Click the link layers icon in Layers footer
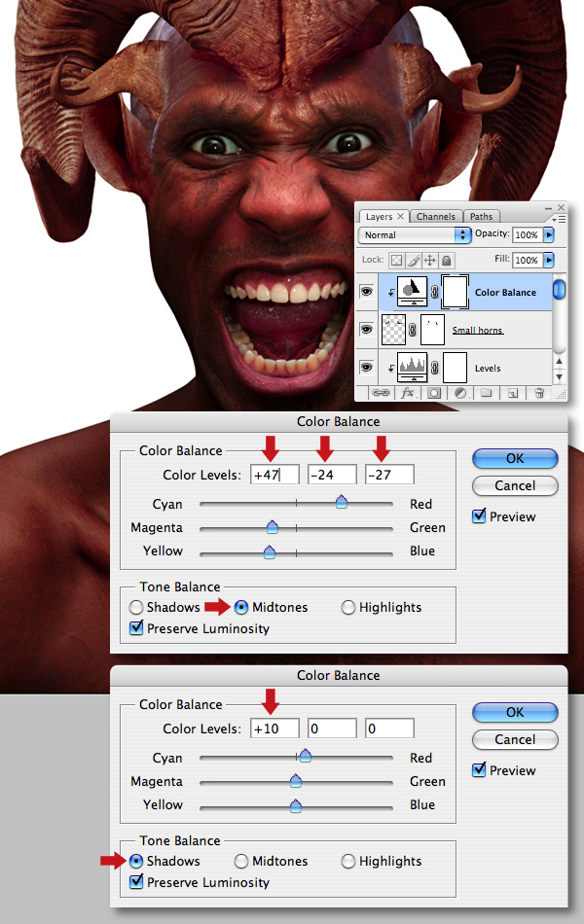Image resolution: width=584 pixels, height=924 pixels. [x=381, y=393]
